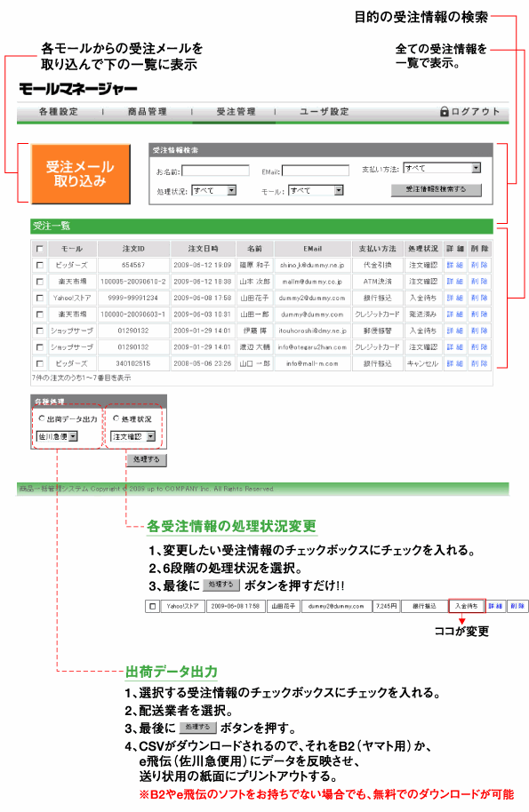Viewport: 529px width, 812px height.
Task: Open 詳細 for order 100005-20090610-2
Action: click(455, 282)
